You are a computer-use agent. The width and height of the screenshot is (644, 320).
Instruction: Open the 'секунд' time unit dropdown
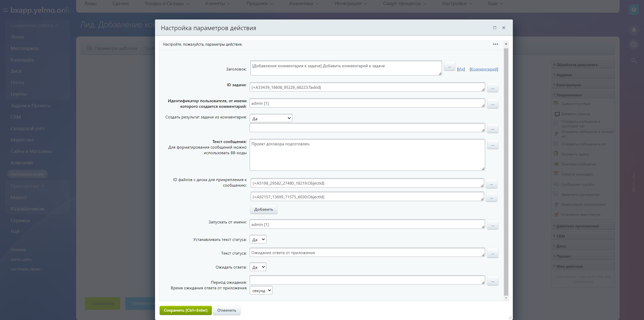click(261, 290)
